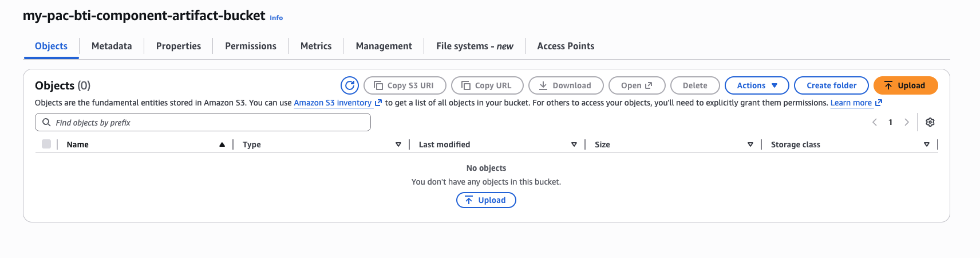Screen dimensions: 980x258
Task: Open the Actions dropdown
Action: click(757, 85)
